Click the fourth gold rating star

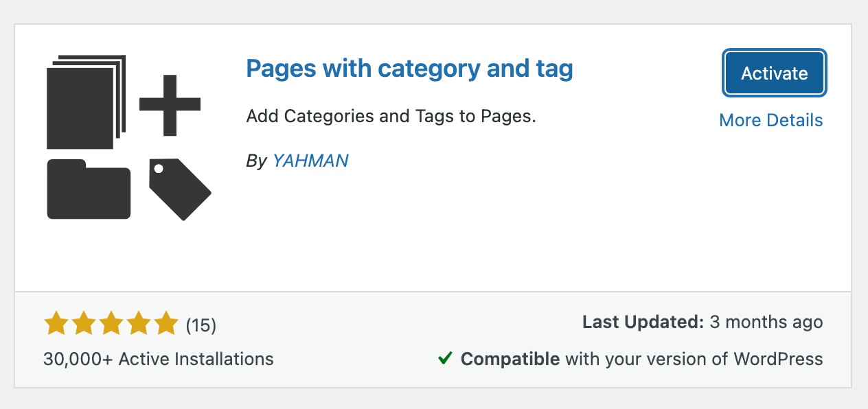pos(138,323)
